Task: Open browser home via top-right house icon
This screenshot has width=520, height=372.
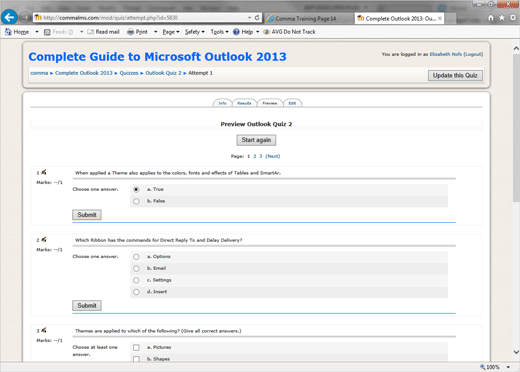Action: [491, 18]
